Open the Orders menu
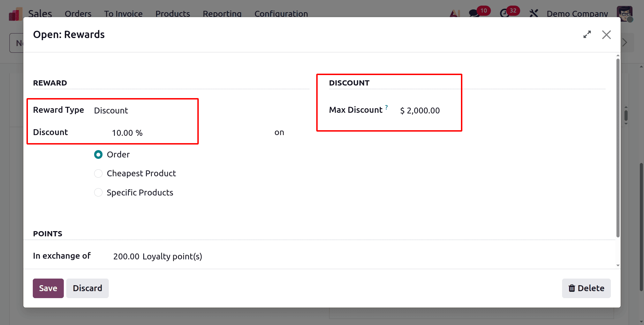Image resolution: width=644 pixels, height=325 pixels. pyautogui.click(x=78, y=14)
